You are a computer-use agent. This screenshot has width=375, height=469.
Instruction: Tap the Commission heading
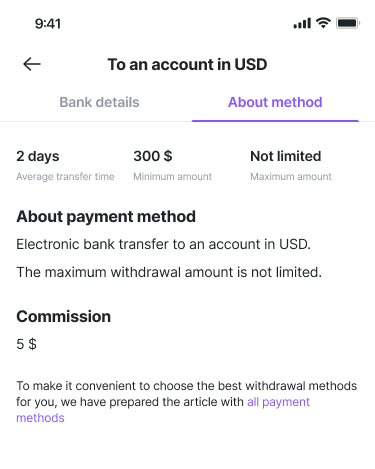(x=63, y=316)
